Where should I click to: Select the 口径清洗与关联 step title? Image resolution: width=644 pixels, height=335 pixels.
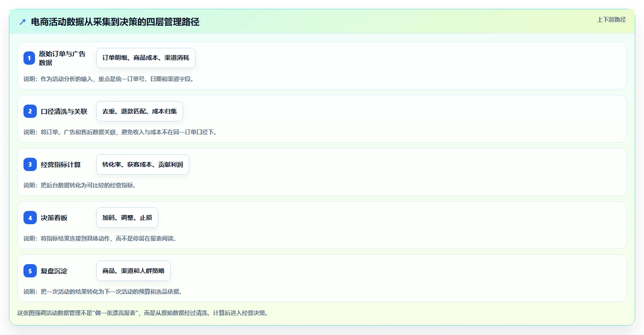tap(64, 111)
